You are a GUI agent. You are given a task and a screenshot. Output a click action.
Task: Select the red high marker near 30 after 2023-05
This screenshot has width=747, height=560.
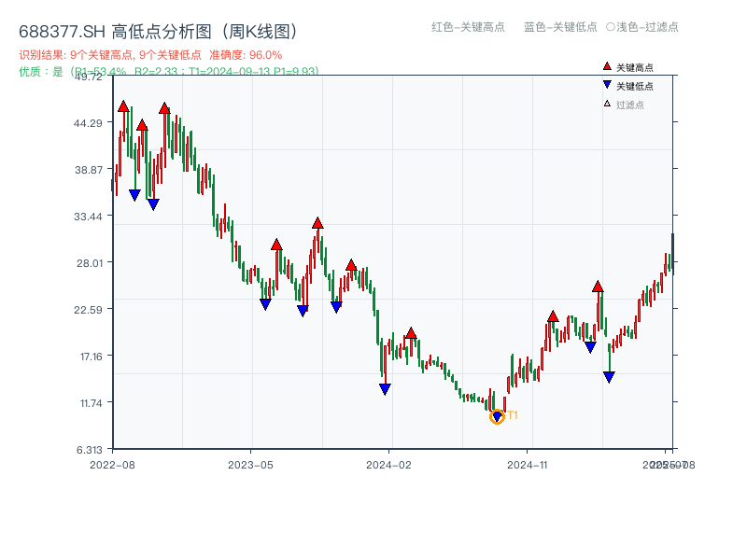276,245
